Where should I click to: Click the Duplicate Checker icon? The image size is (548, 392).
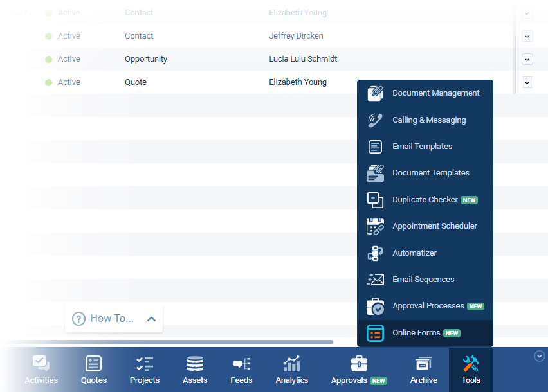[x=375, y=200]
